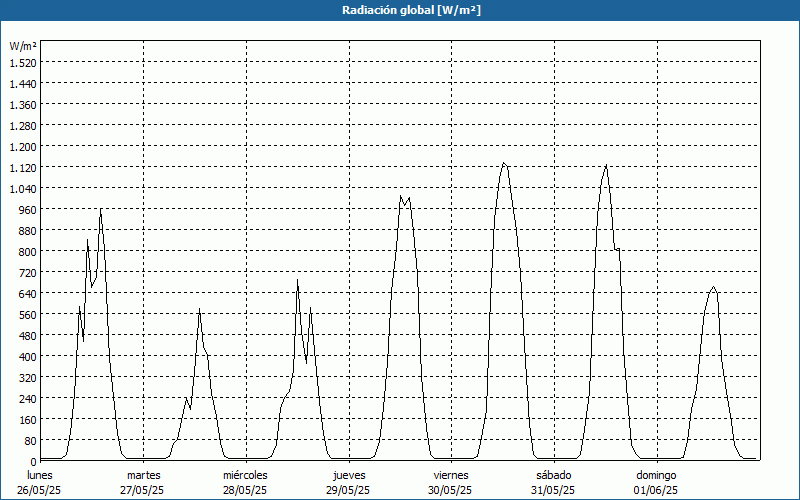Image resolution: width=800 pixels, height=500 pixels.
Task: Click Tuesday's radiation peak near 560
Action: click(x=199, y=309)
